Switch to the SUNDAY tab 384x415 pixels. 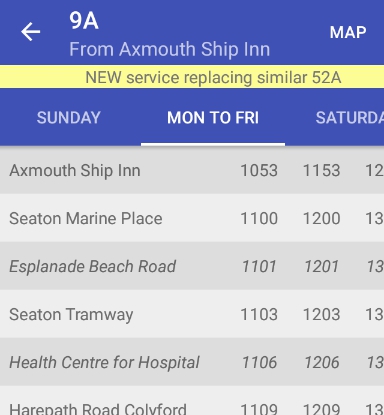click(69, 118)
